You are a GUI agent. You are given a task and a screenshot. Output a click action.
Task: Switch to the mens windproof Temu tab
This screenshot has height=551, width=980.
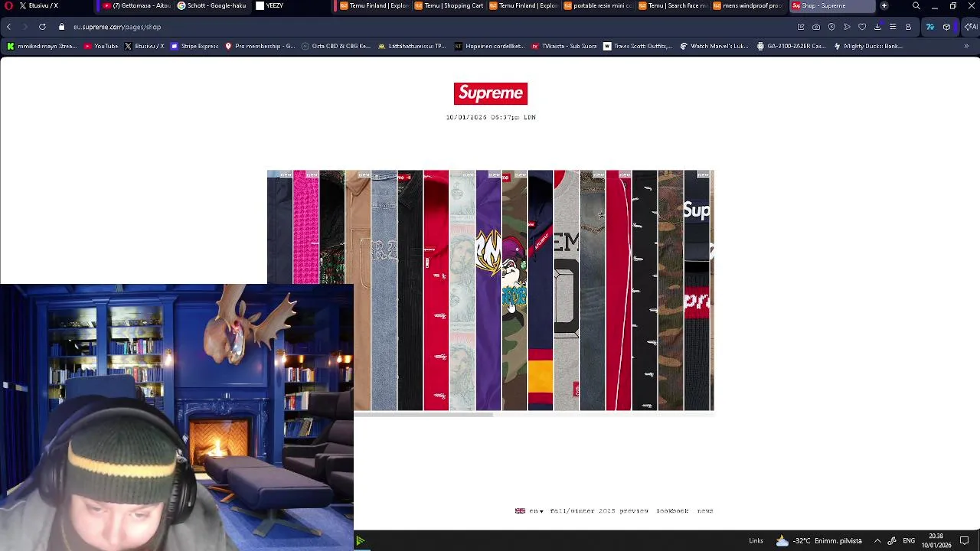(747, 5)
